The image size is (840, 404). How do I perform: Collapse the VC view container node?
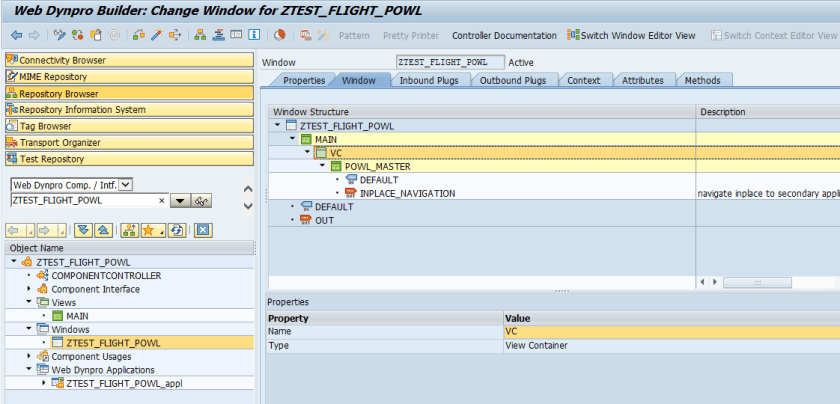tap(307, 153)
